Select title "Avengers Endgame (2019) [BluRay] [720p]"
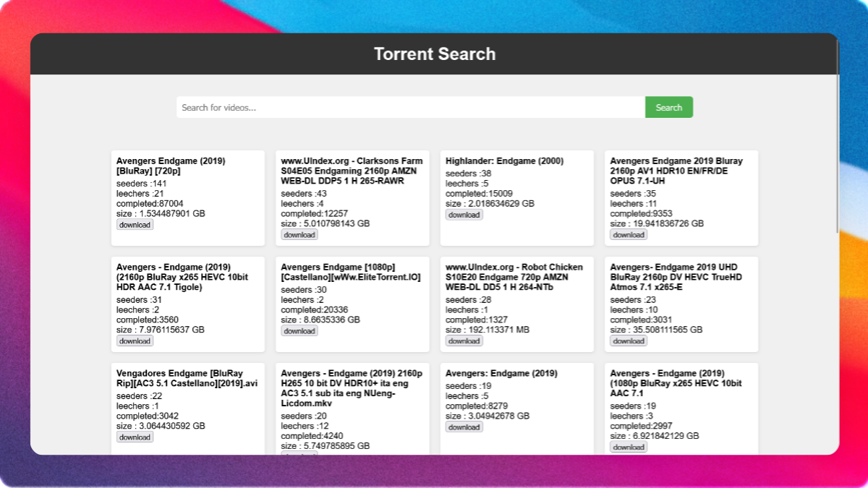Screen dimensions: 868x488 [171, 166]
